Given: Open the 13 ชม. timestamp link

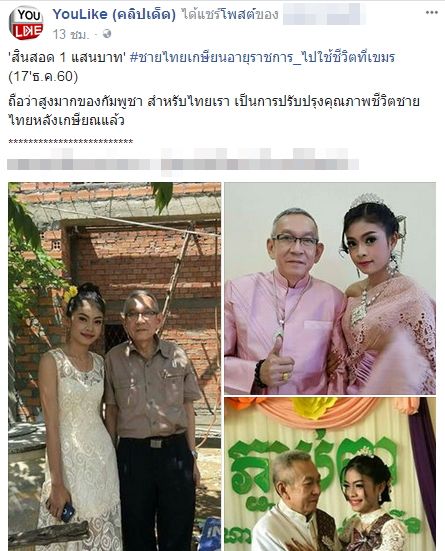Looking at the screenshot, I should 71,34.
